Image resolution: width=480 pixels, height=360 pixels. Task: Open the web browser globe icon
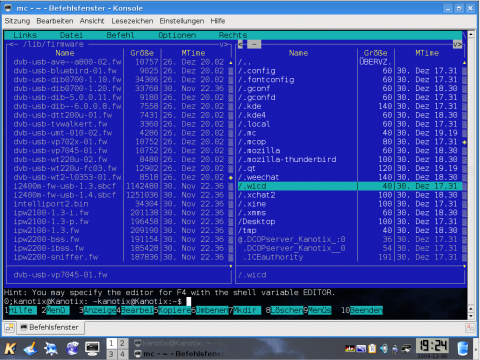click(72, 349)
